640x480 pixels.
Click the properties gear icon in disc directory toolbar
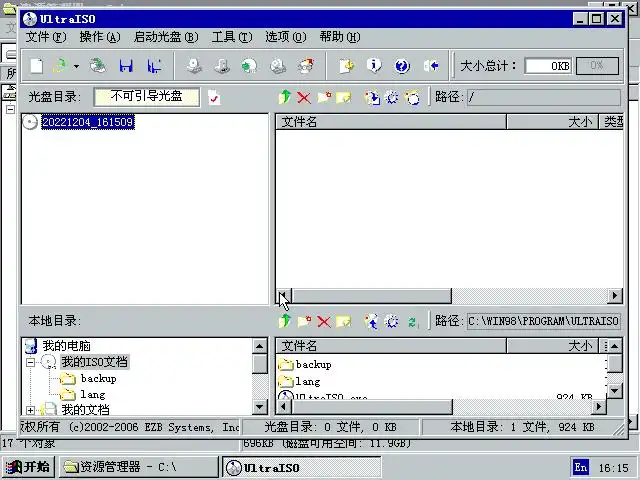click(392, 98)
